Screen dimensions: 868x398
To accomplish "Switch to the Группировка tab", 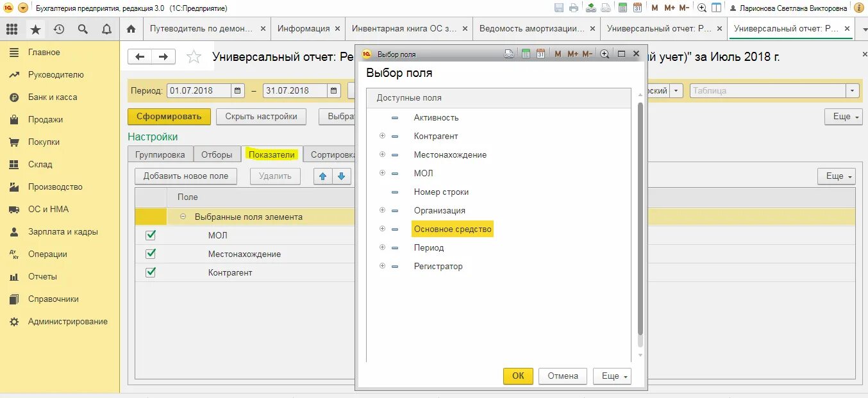I will 160,154.
